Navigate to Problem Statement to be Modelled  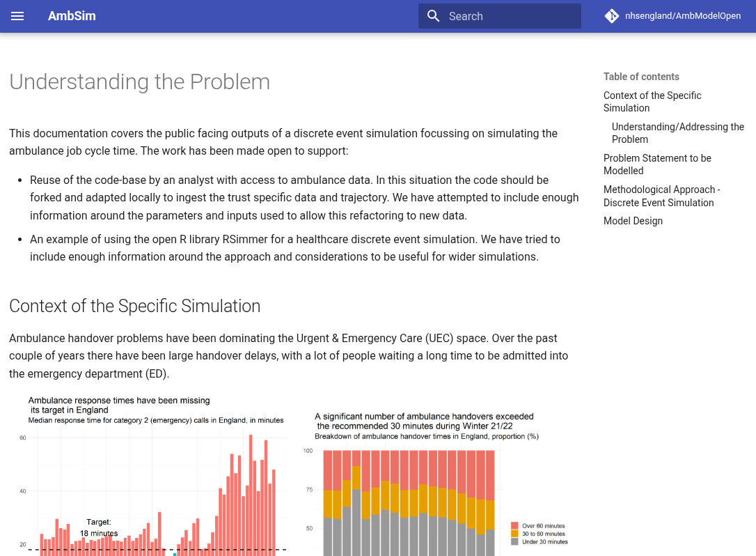click(x=657, y=164)
